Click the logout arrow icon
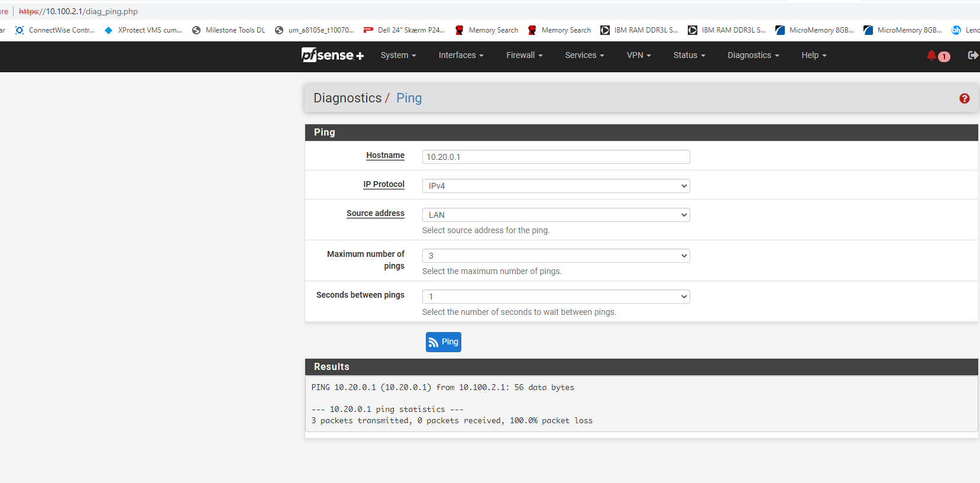Image resolution: width=980 pixels, height=483 pixels. click(x=972, y=55)
